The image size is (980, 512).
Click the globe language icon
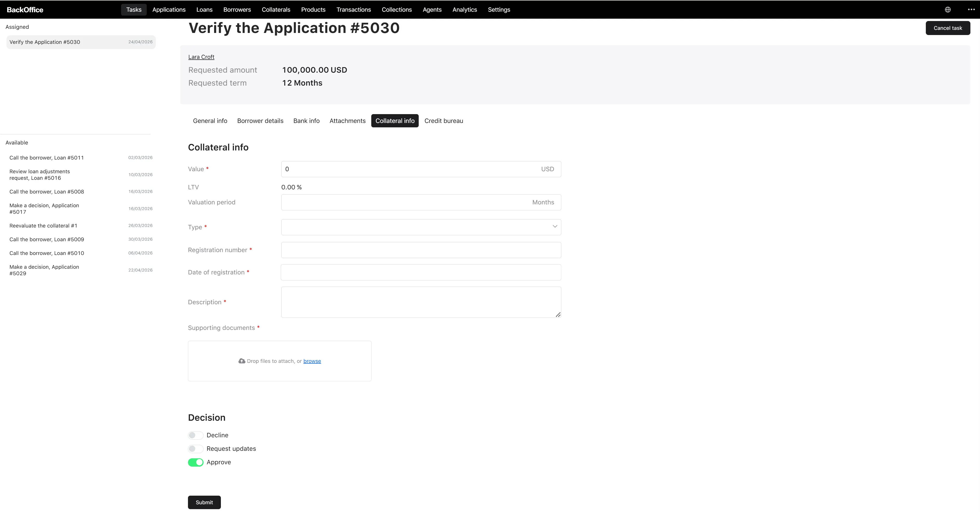pyautogui.click(x=948, y=10)
